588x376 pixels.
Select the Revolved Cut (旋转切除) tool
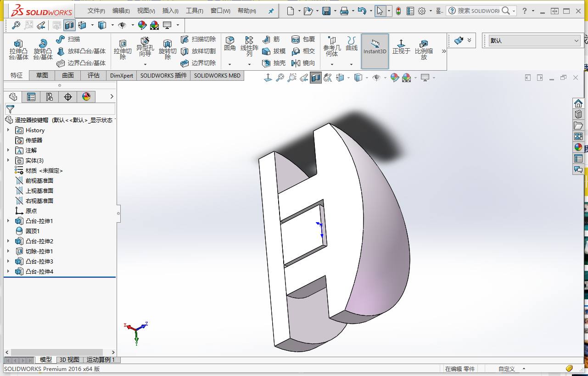click(168, 50)
